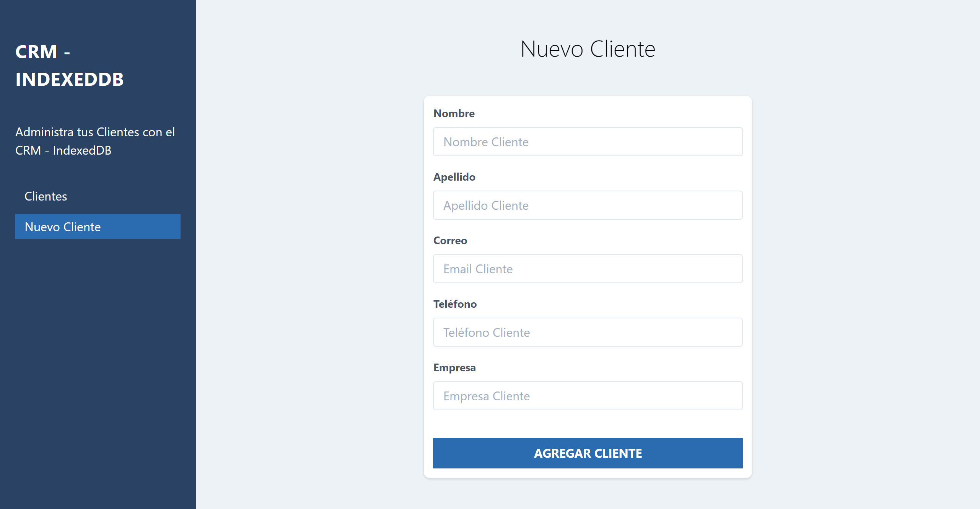Focus the Email Cliente input
The image size is (980, 509).
click(x=588, y=269)
